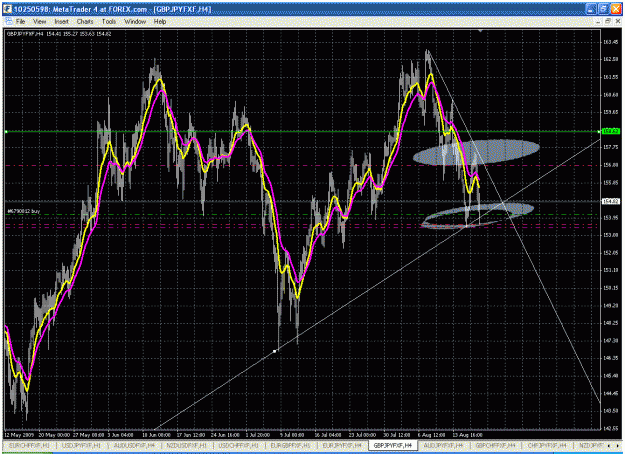625x454 pixels.
Task: Click the MetaTrader app icon in title bar
Action: pos(7,9)
